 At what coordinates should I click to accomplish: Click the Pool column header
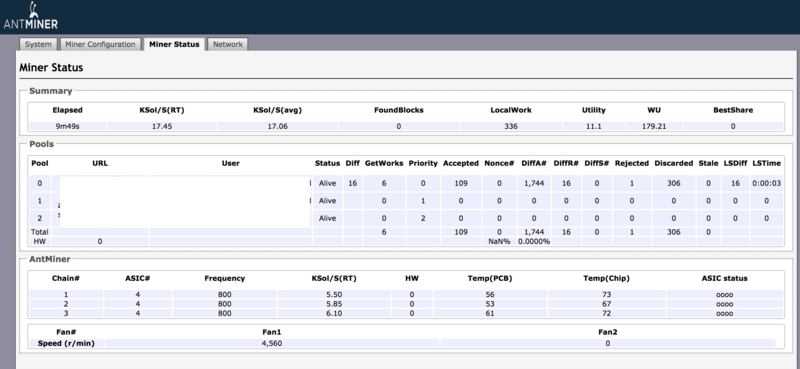(x=40, y=163)
